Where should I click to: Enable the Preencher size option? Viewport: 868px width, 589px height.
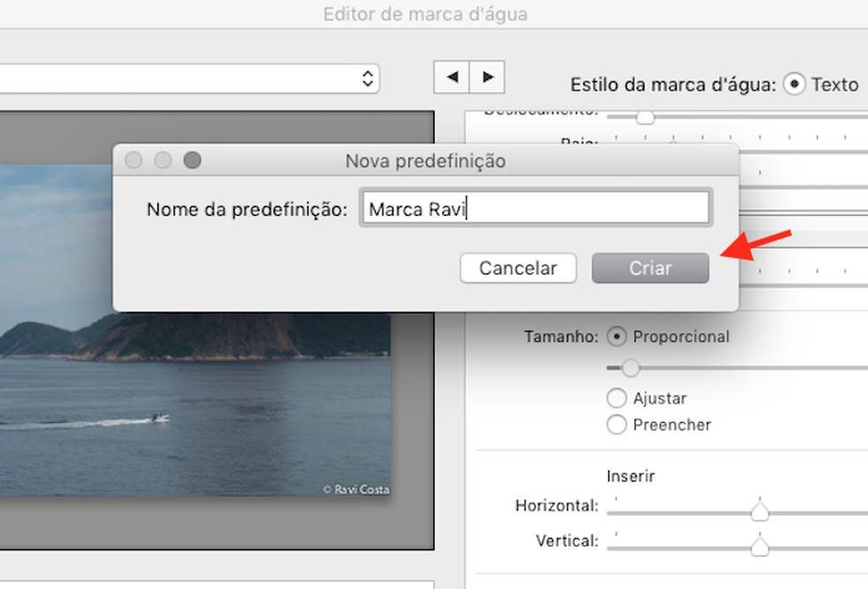pos(617,424)
